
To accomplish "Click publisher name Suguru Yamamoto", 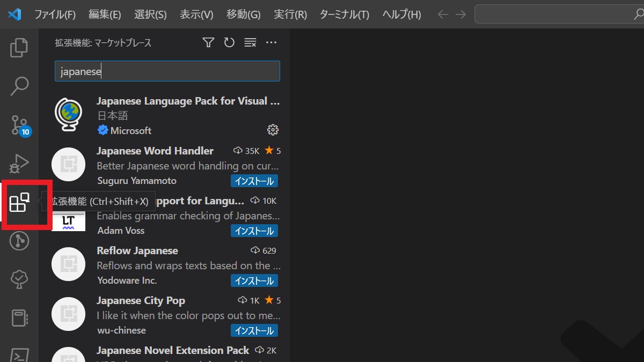I will click(137, 181).
